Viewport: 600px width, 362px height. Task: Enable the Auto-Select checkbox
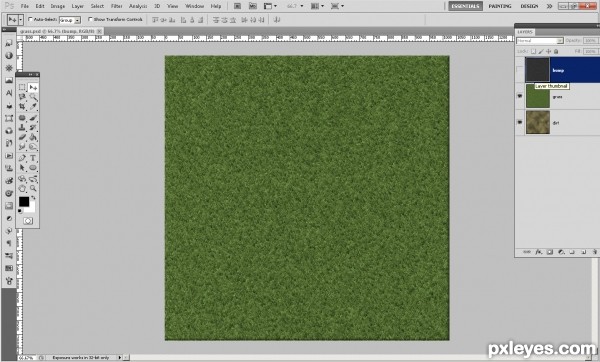pos(30,19)
